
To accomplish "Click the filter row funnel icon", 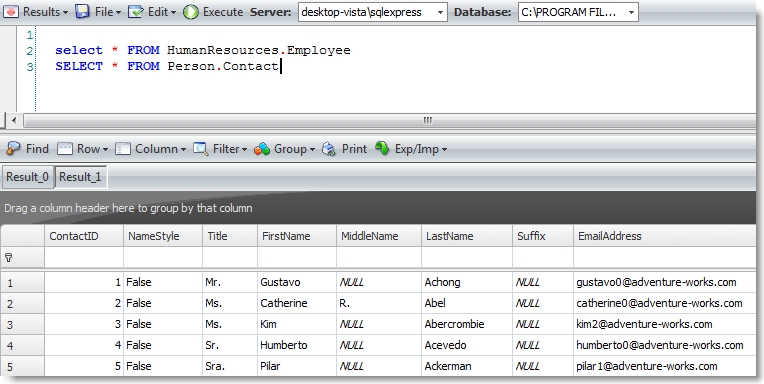I will [8, 258].
